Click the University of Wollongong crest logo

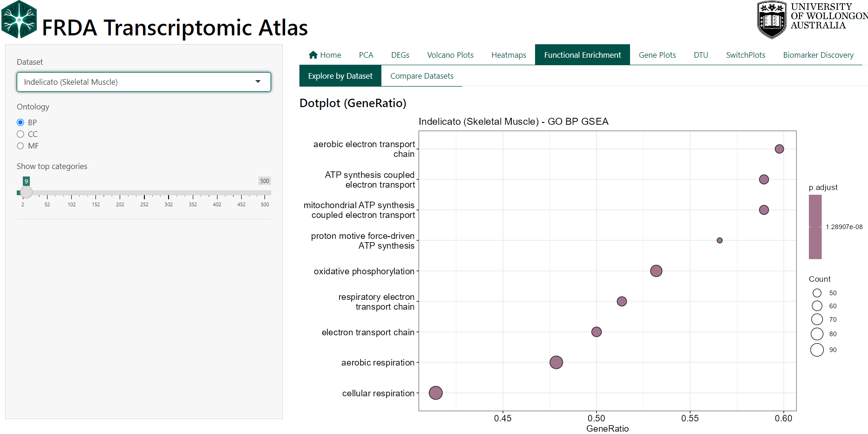click(x=772, y=20)
